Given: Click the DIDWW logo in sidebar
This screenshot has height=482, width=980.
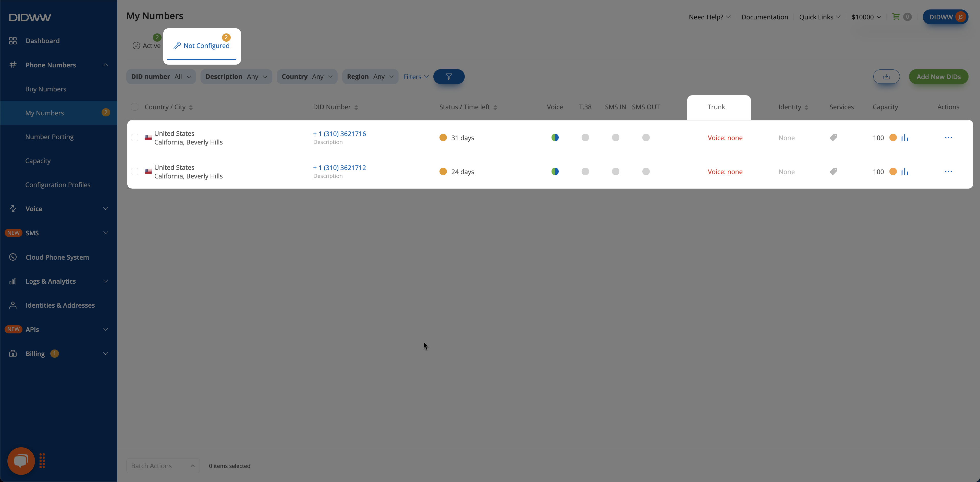Looking at the screenshot, I should pyautogui.click(x=30, y=17).
